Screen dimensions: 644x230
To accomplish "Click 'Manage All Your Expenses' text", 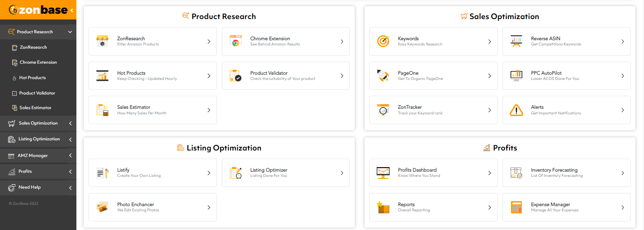I will click(x=555, y=210).
